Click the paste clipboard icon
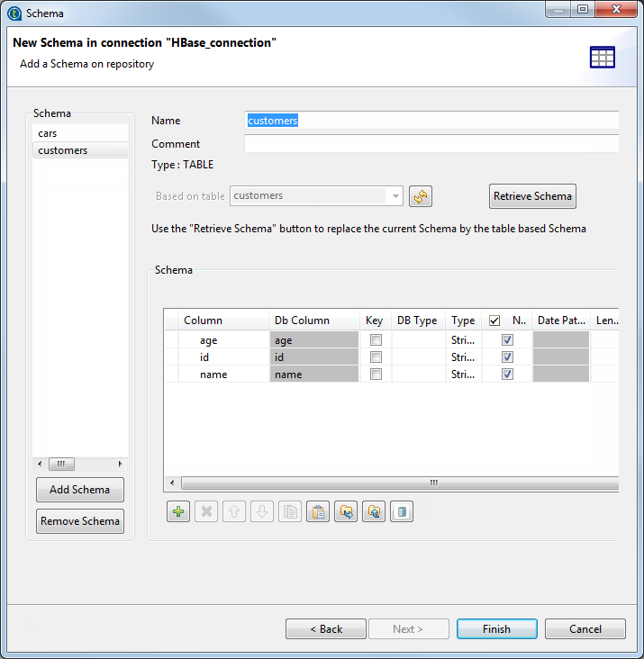644x659 pixels. coord(318,511)
